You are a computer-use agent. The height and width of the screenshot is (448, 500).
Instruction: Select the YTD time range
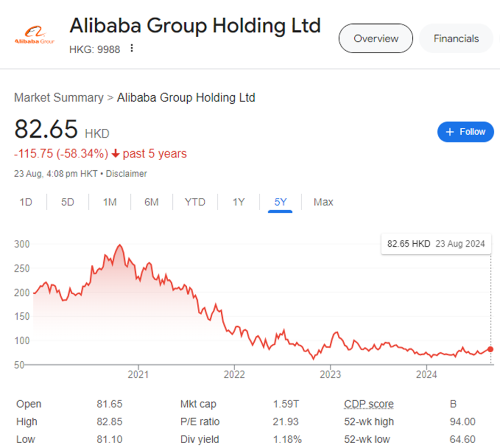point(195,202)
